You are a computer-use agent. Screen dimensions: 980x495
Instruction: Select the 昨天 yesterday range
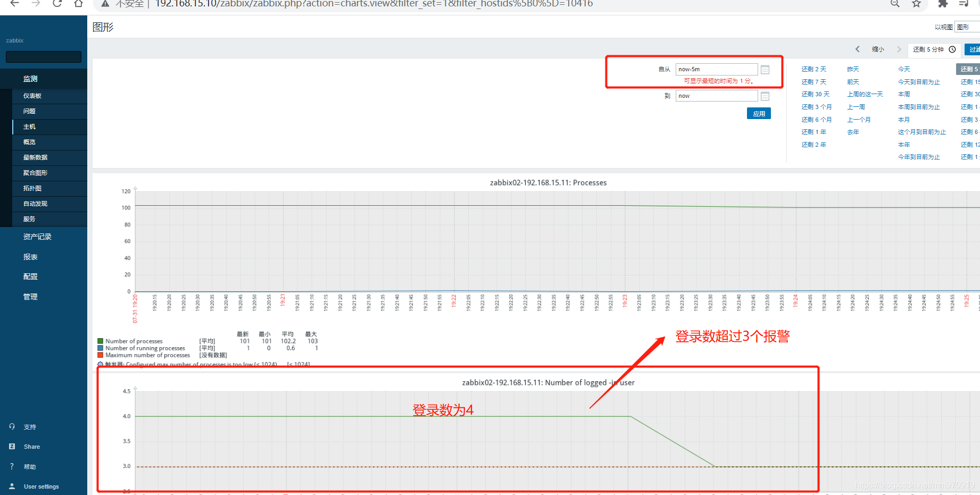click(853, 69)
